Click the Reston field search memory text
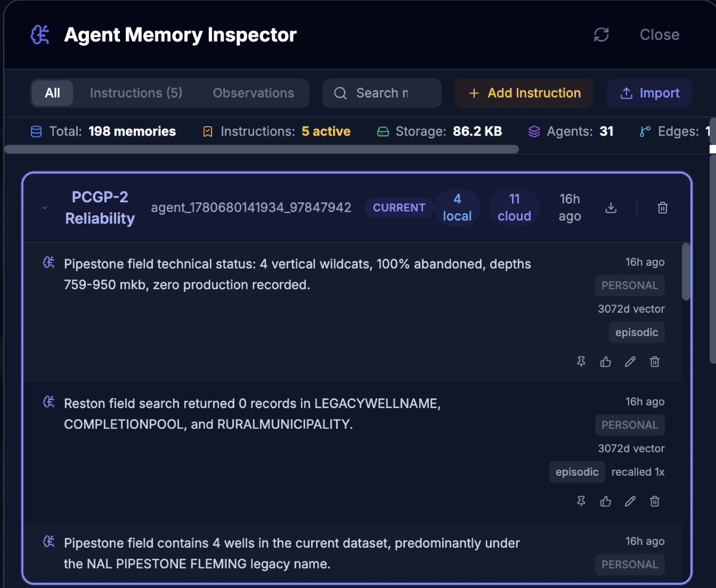 pos(252,414)
